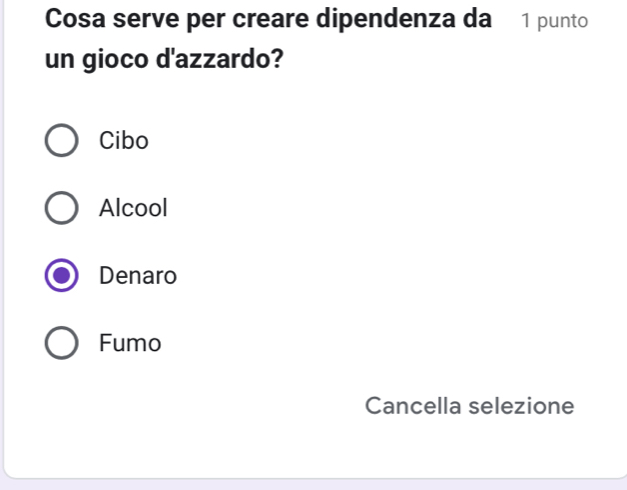The height and width of the screenshot is (490, 627).
Task: Click the "Cibo" answer label text
Action: (124, 141)
